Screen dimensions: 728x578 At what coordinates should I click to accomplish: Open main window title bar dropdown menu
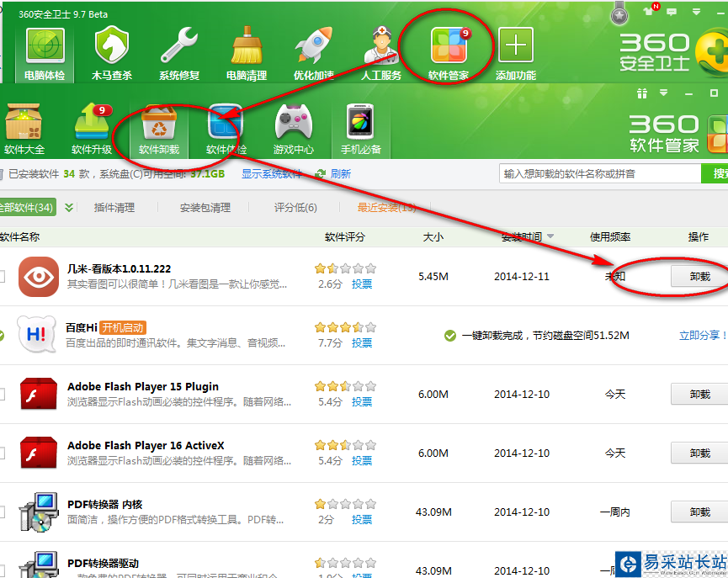coord(696,12)
